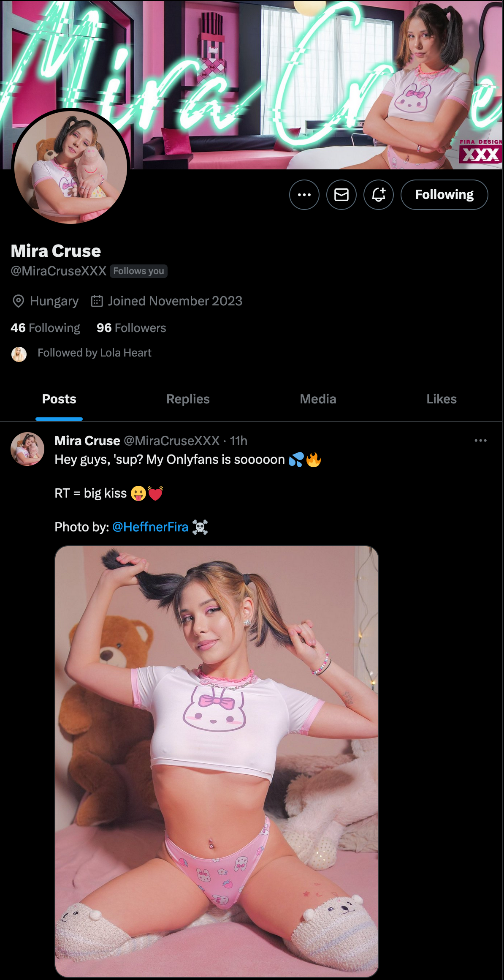Turn on post notifications with bell icon
Image resolution: width=504 pixels, height=980 pixels.
point(378,195)
